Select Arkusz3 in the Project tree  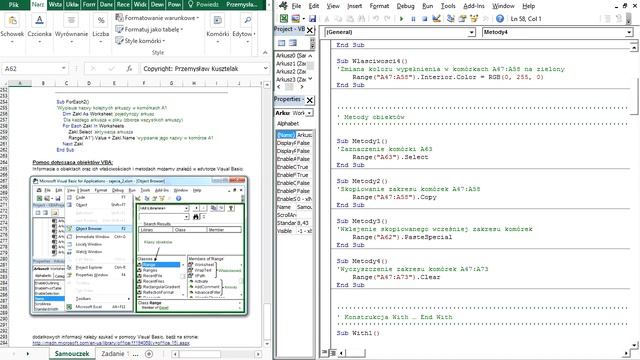(291, 79)
